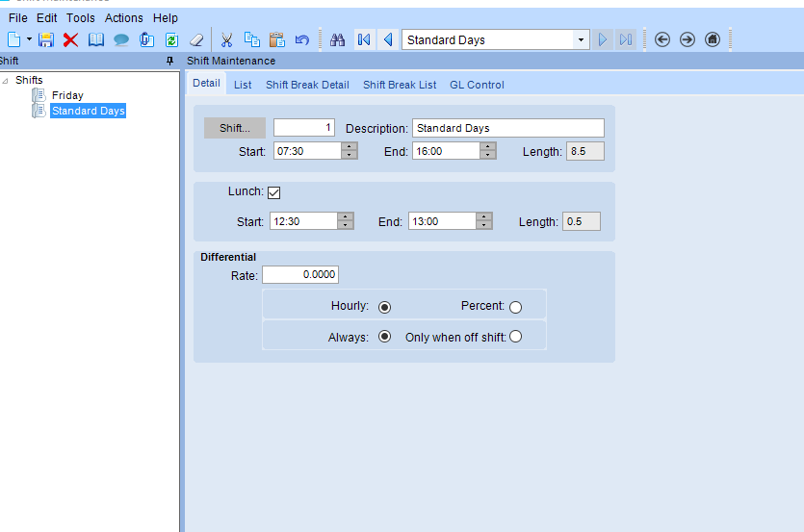Viewport: 804px width, 532px height.
Task: Switch to the Detail tab
Action: pyautogui.click(x=206, y=83)
